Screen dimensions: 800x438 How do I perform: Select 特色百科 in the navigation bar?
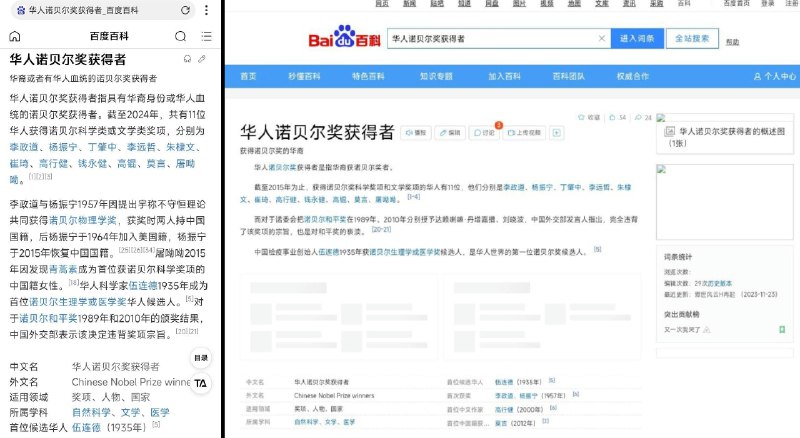coord(368,77)
